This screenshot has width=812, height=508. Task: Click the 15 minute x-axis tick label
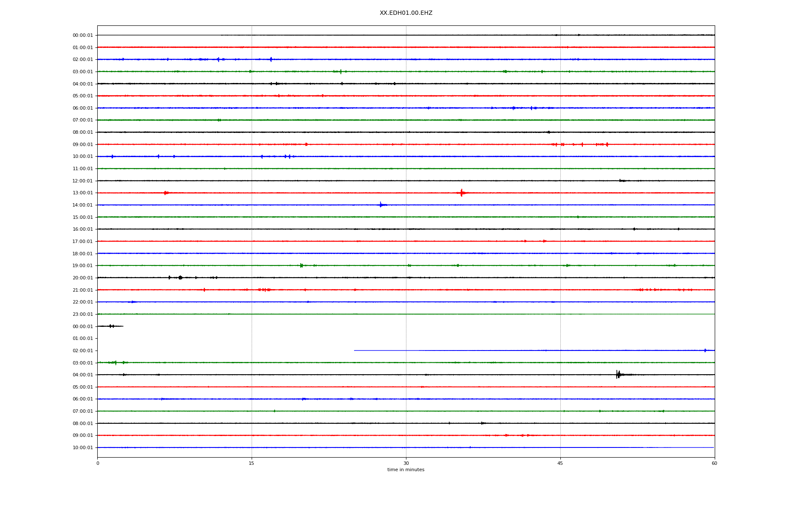tap(252, 463)
